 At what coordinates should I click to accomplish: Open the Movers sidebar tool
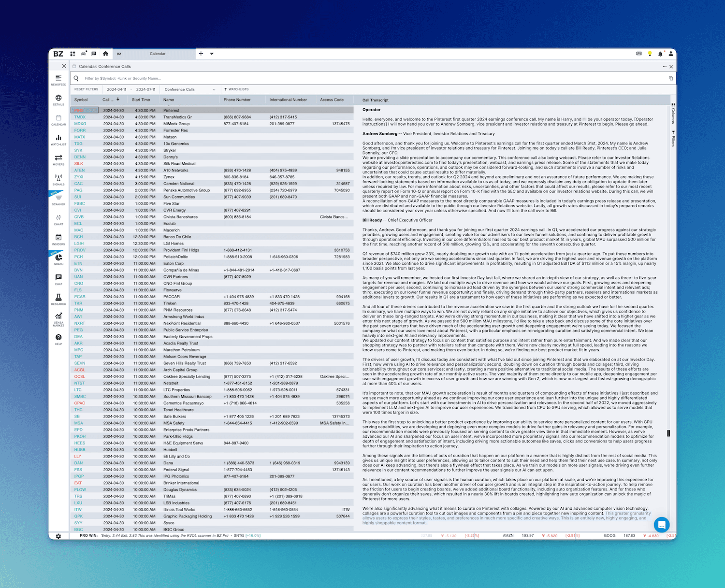(58, 160)
